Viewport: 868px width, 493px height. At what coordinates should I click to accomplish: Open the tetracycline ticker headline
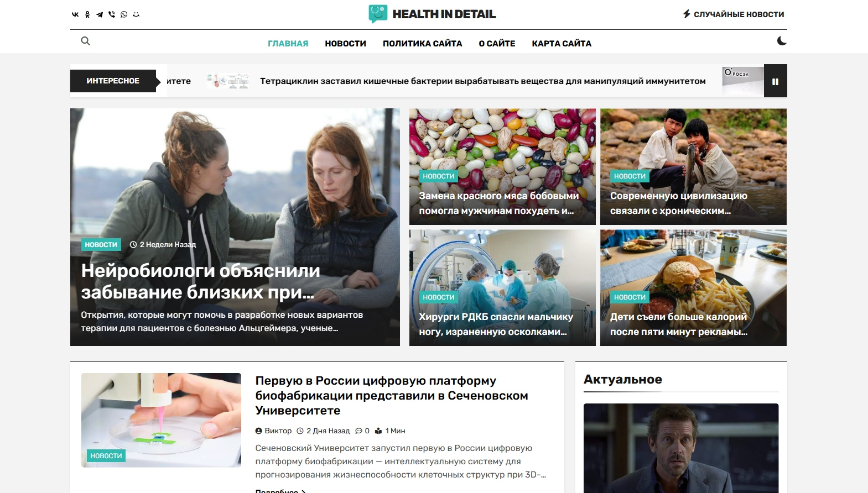(483, 81)
